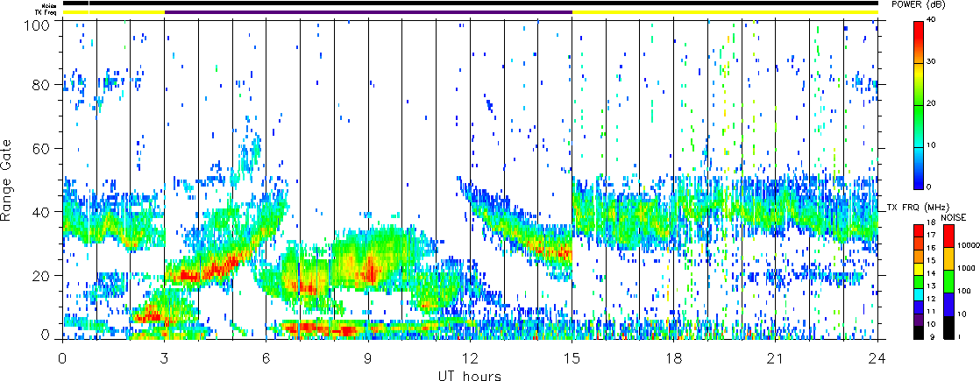The height and width of the screenshot is (381, 980).
Task: Click the '21' label on the UT hours axis
Action: pos(776,358)
